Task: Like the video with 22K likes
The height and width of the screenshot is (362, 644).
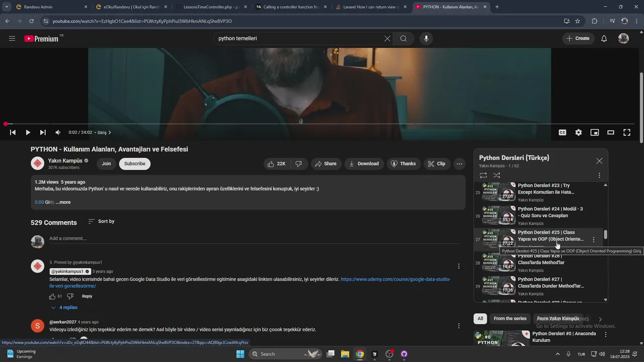Action: (277, 164)
